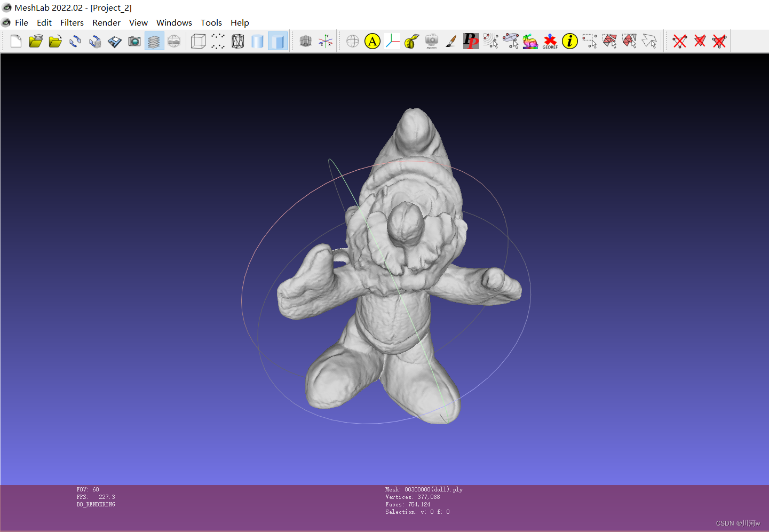Toggle wireframe rendering mode
769x532 pixels.
(x=237, y=41)
